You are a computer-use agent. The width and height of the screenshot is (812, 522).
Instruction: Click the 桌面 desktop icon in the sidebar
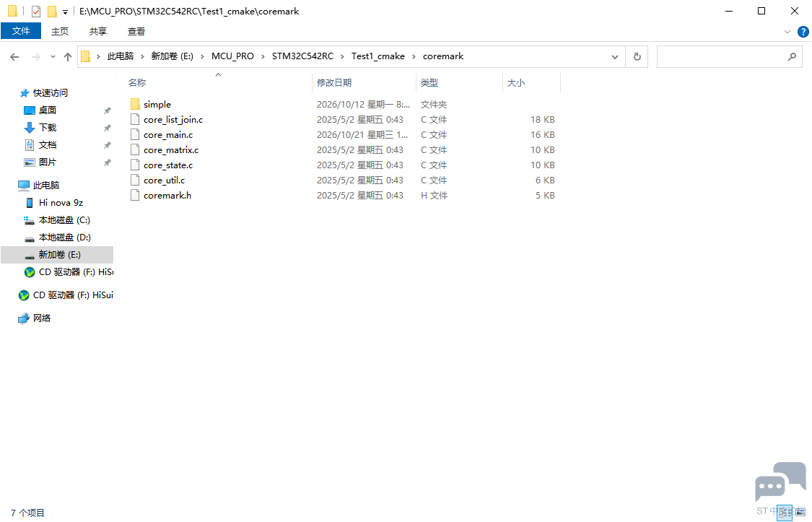click(x=30, y=110)
